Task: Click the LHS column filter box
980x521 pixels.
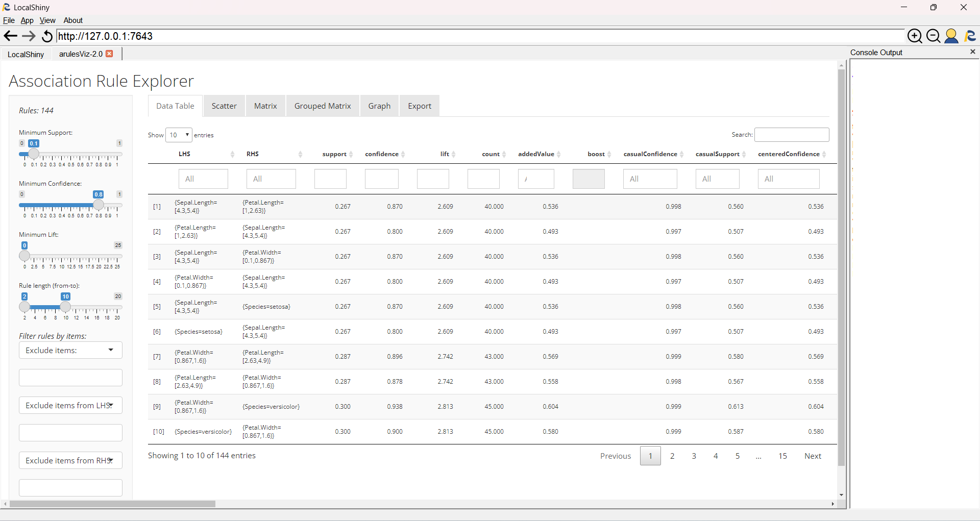Action: coord(203,179)
